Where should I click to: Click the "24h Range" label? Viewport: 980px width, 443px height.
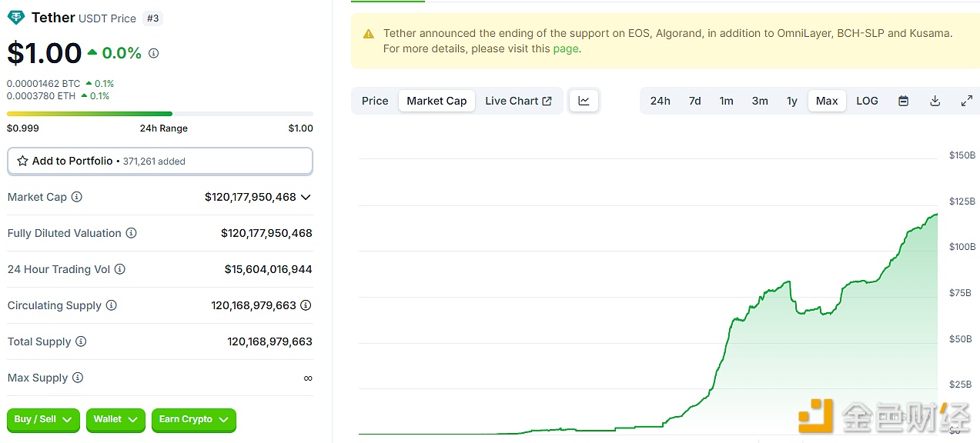click(x=164, y=128)
